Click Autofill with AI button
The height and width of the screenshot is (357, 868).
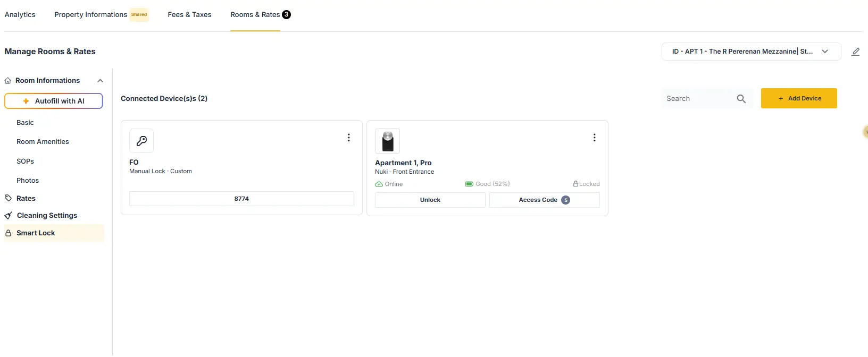point(54,101)
